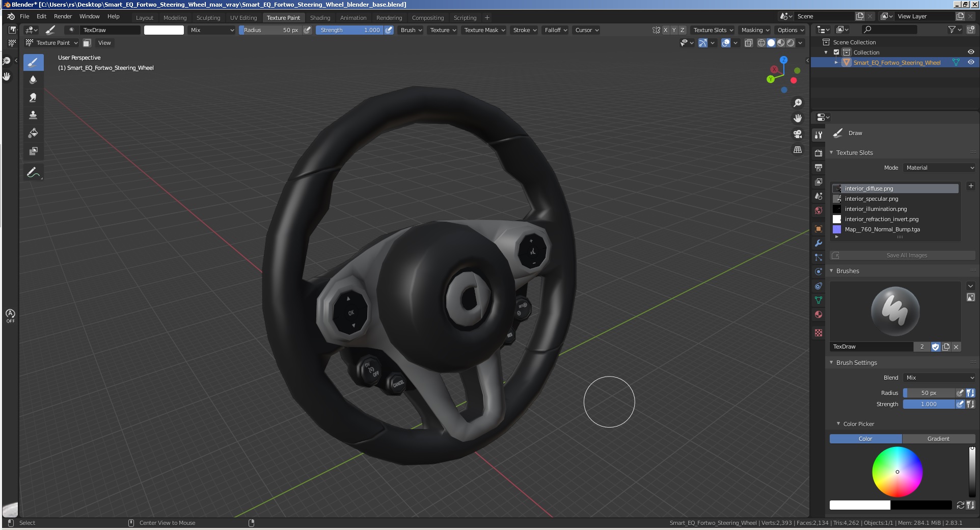Click the viewport pan hand icon

point(798,118)
